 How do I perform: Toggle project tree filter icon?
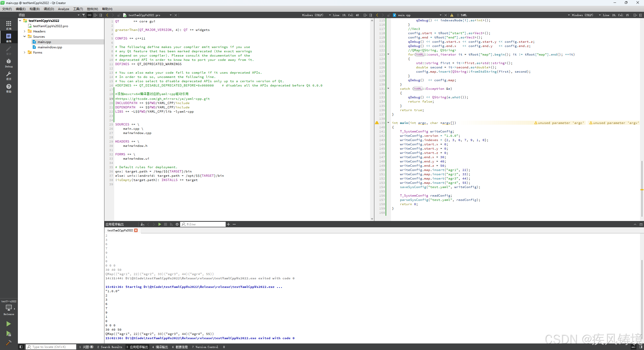coord(84,15)
